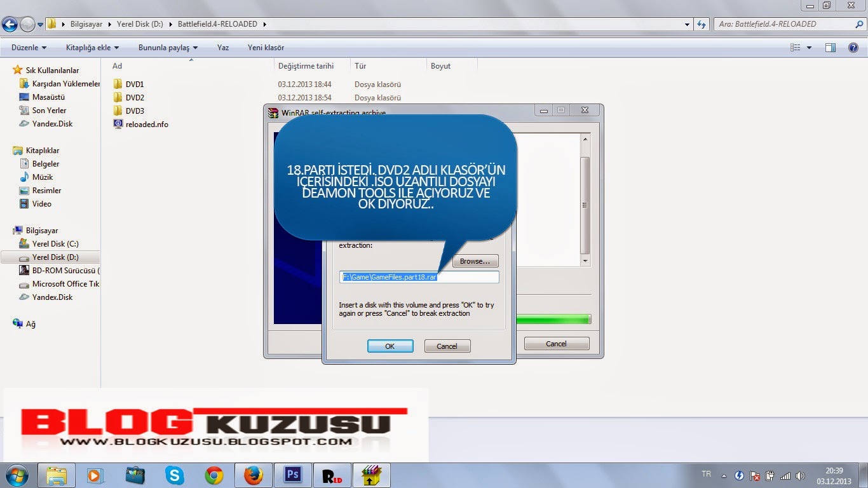Launch Google Chrome from the taskbar
This screenshot has height=488, width=868.
[x=214, y=475]
